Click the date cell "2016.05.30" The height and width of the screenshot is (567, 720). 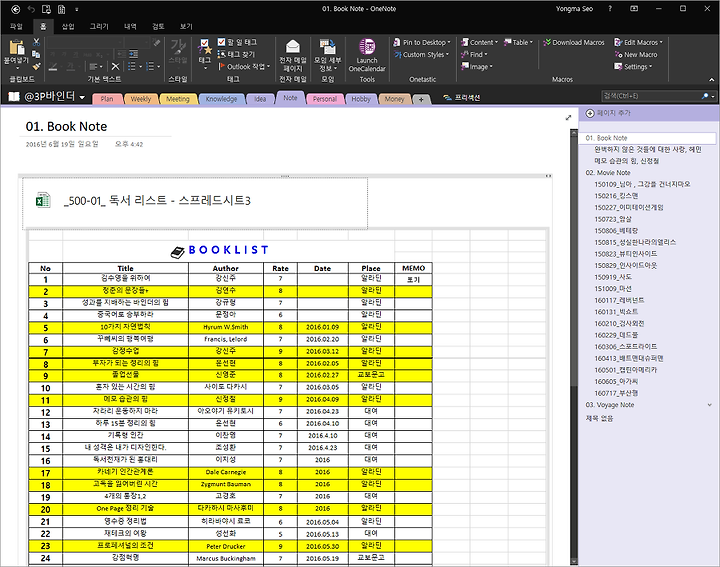point(322,546)
